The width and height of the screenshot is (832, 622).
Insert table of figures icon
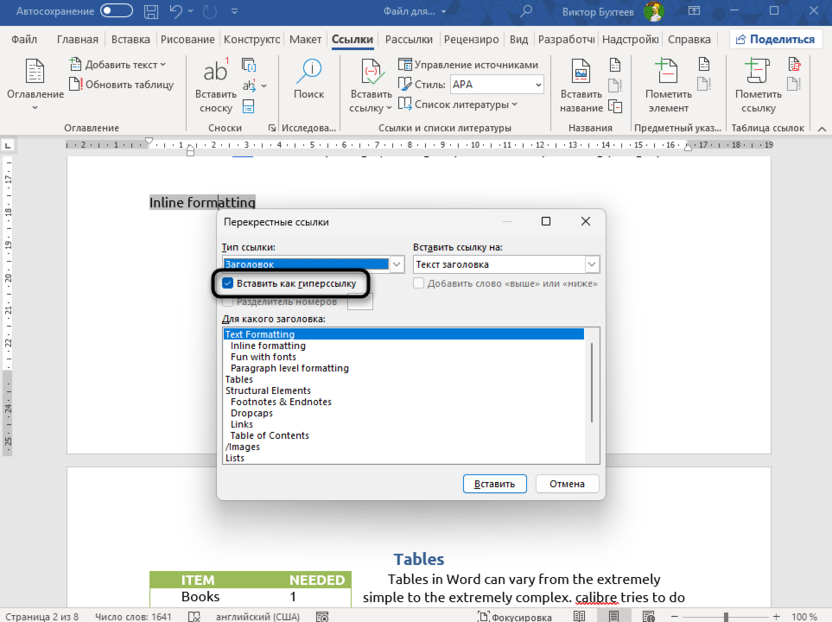pyautogui.click(x=615, y=65)
